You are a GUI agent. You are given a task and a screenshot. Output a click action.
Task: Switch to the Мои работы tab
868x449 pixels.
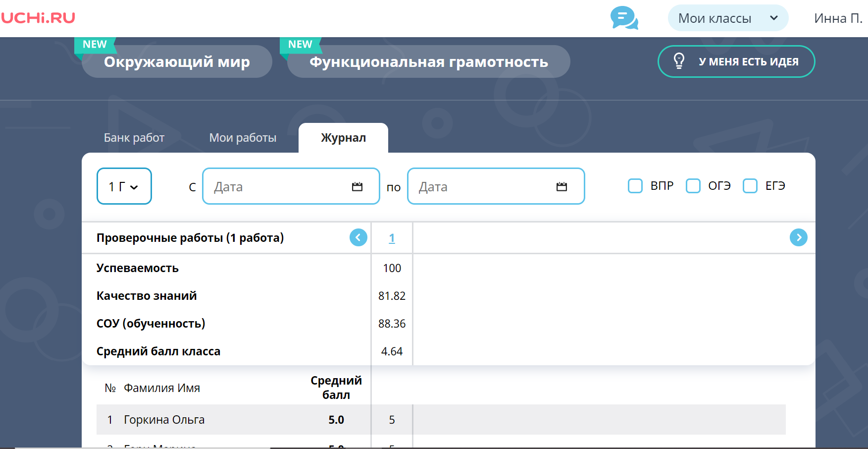click(x=243, y=138)
